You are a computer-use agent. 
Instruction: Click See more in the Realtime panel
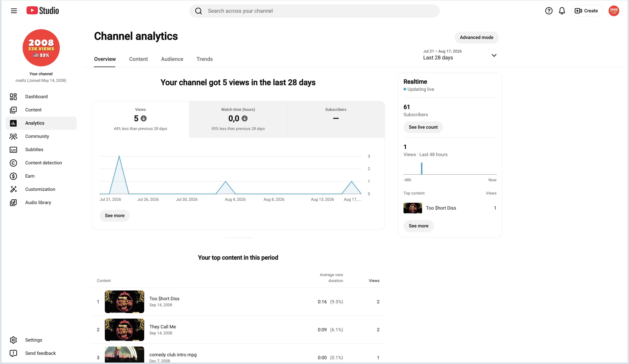419,226
